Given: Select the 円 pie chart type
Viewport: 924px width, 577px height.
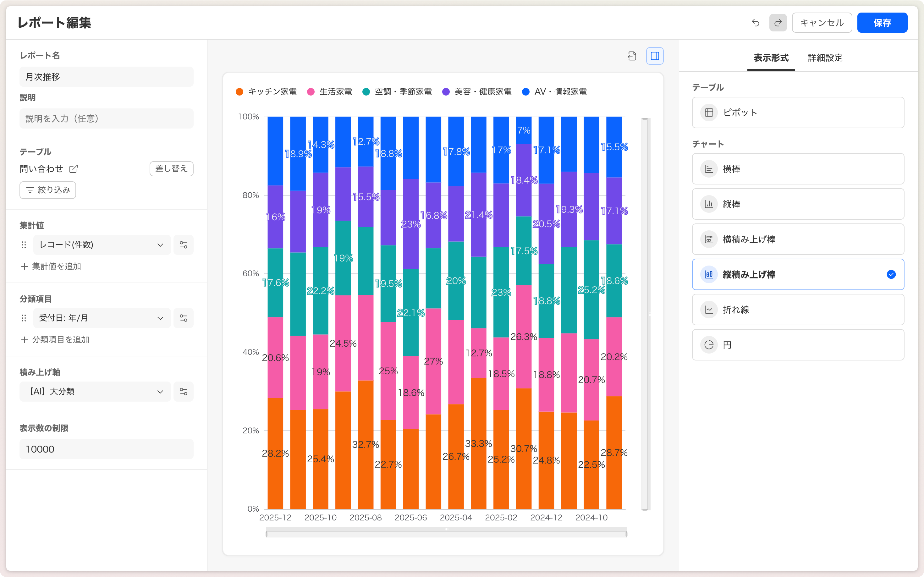Looking at the screenshot, I should click(798, 345).
